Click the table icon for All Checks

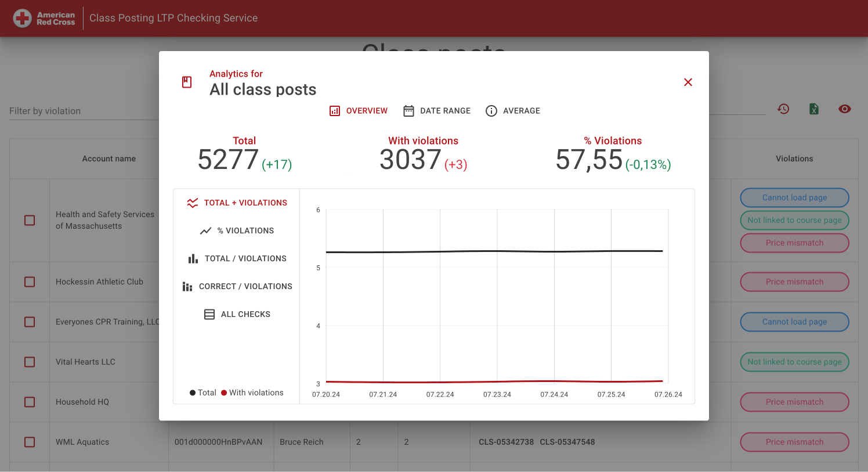click(209, 314)
